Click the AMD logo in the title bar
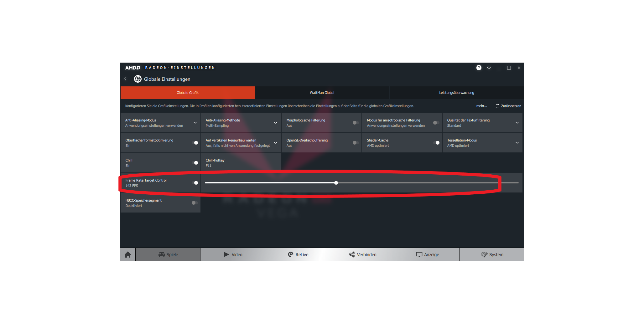 (133, 68)
